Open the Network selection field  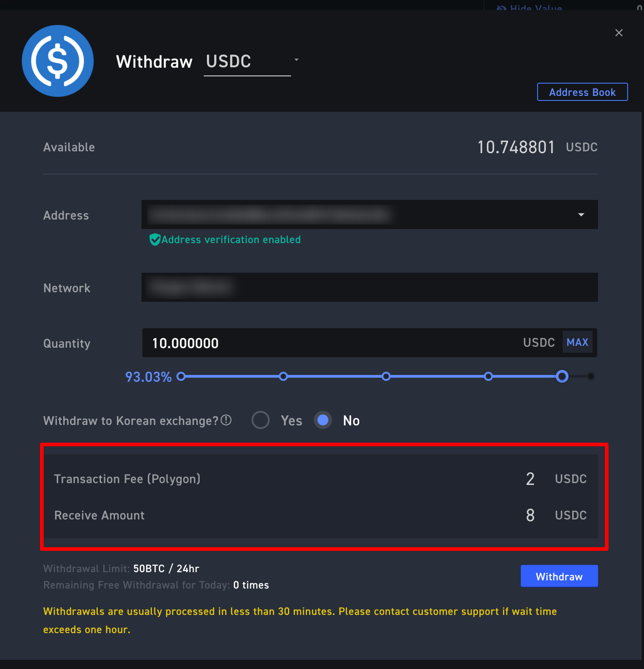(x=369, y=287)
